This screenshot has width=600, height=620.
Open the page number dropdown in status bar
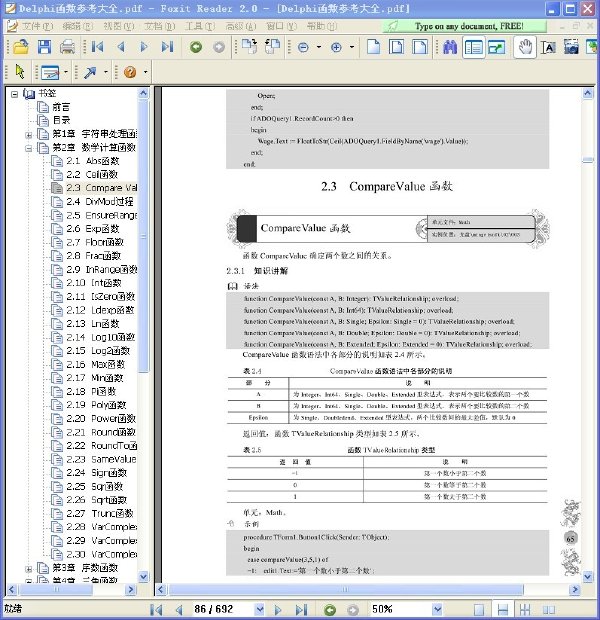pyautogui.click(x=259, y=609)
